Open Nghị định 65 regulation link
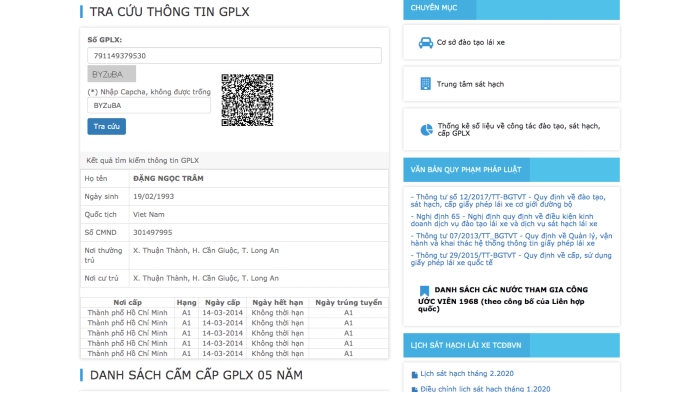The width and height of the screenshot is (700, 393). (x=504, y=220)
